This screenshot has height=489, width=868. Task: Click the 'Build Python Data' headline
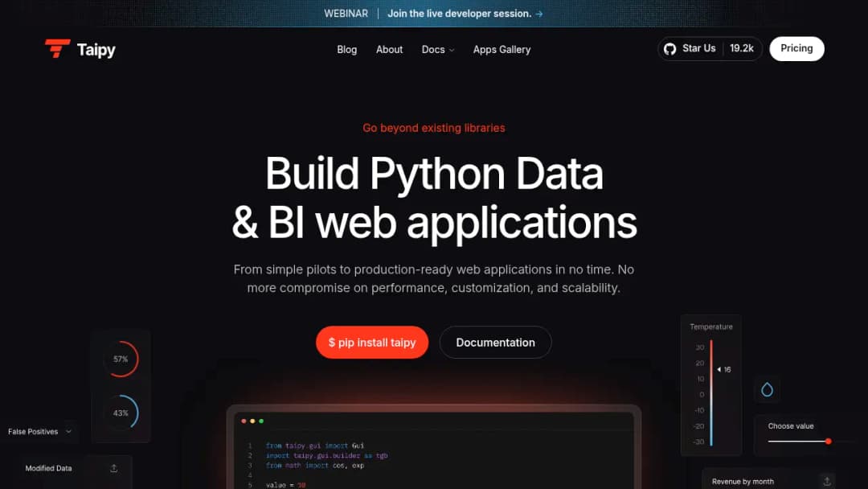(434, 174)
